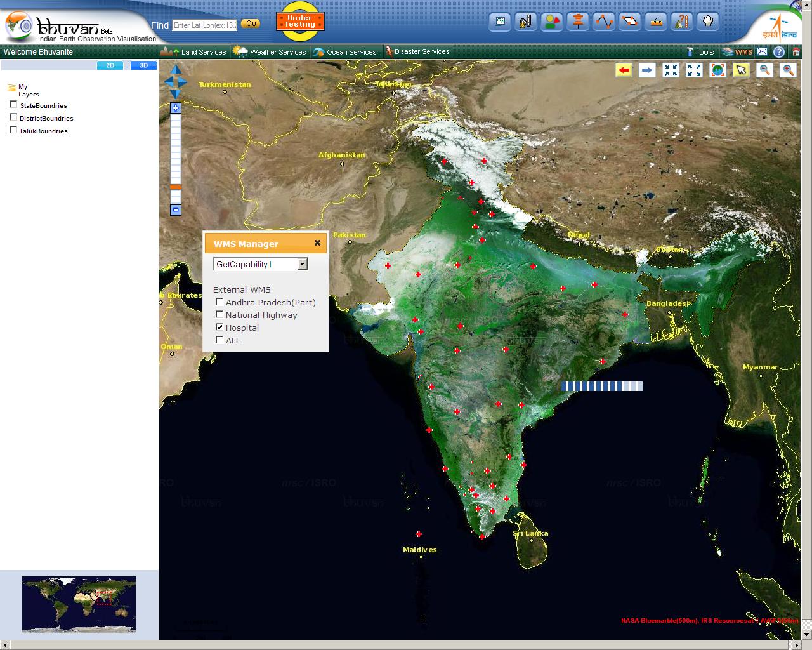Pan map left with west arrow

coord(168,82)
